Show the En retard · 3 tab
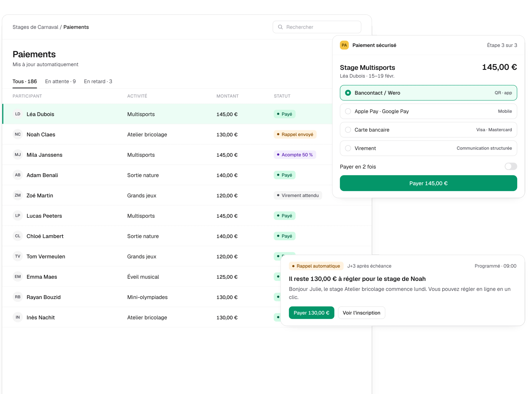 98,81
